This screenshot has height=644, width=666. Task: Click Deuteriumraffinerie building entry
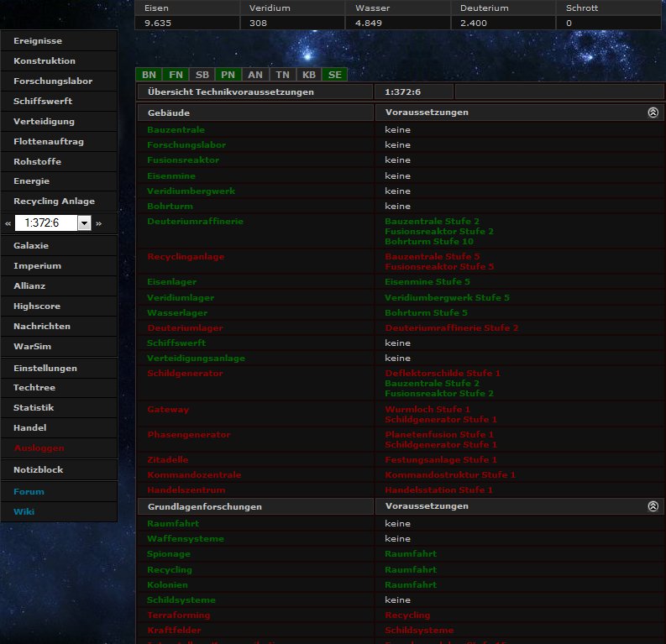(196, 221)
